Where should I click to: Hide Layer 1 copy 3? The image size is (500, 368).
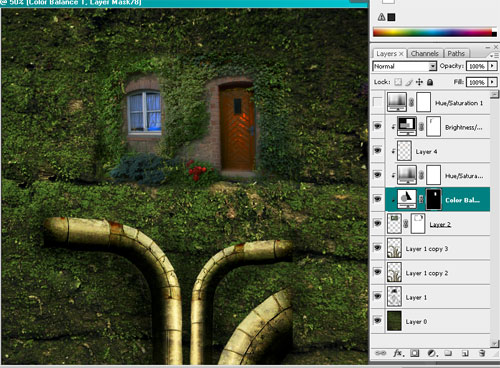(377, 248)
